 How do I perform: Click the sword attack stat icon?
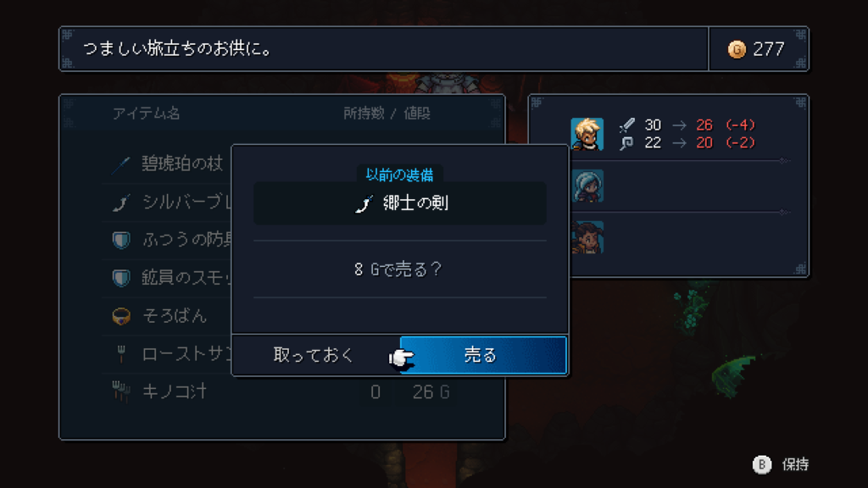[626, 125]
